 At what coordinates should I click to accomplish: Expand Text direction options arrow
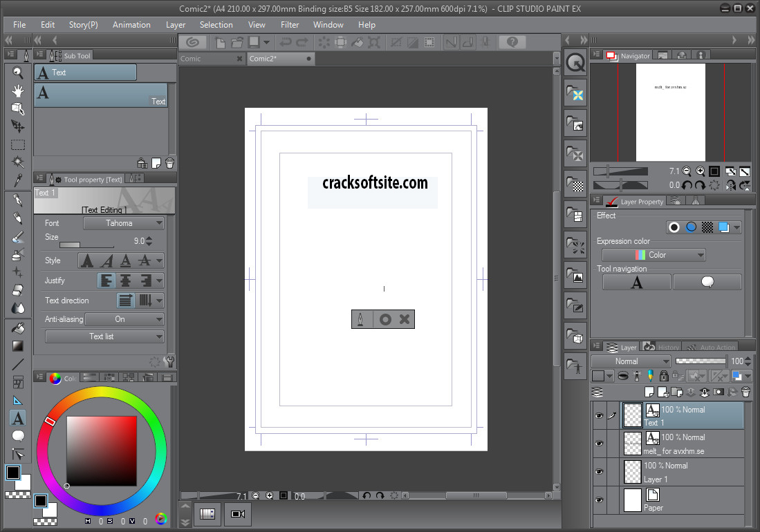click(x=159, y=301)
